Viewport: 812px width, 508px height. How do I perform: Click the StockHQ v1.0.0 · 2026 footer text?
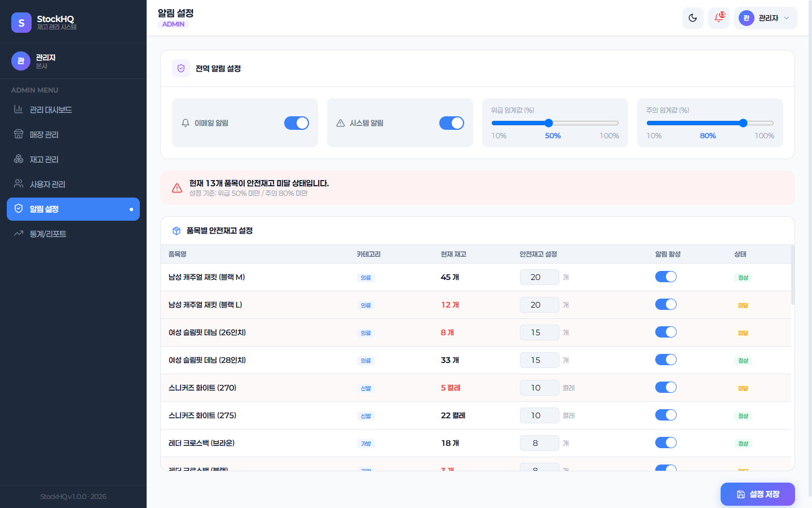(x=73, y=497)
